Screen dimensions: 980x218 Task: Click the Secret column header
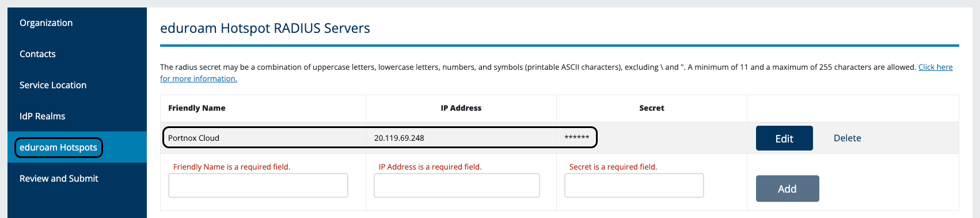click(x=652, y=108)
